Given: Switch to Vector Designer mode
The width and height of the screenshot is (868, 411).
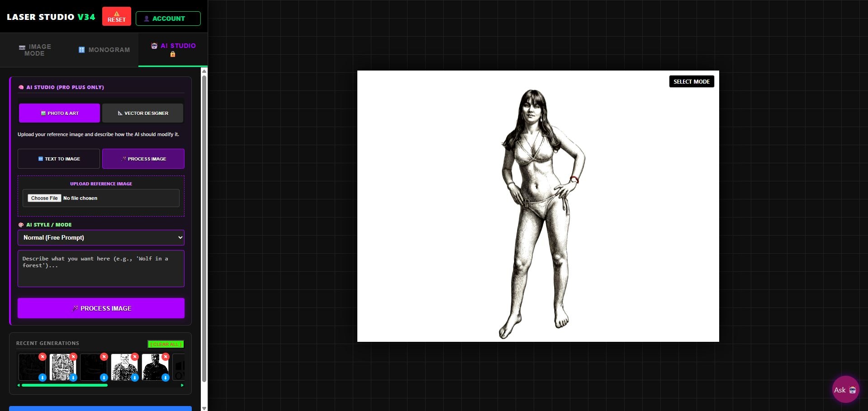Looking at the screenshot, I should (x=143, y=113).
